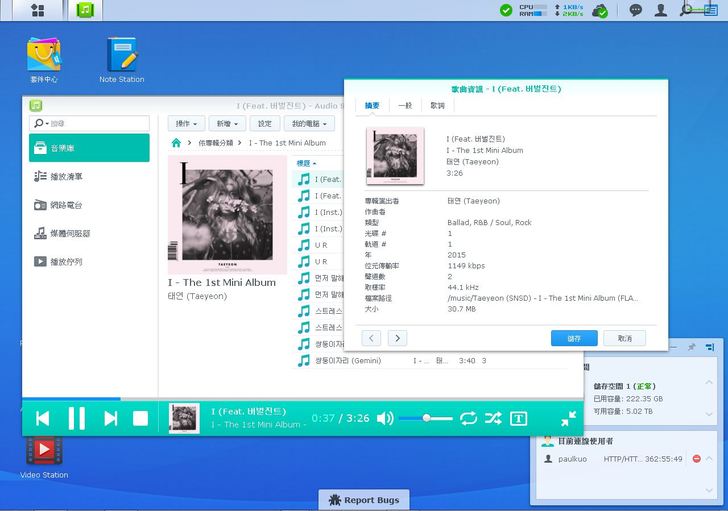Go to home folder icon in breadcrumb
This screenshot has height=511, width=728.
[x=177, y=143]
